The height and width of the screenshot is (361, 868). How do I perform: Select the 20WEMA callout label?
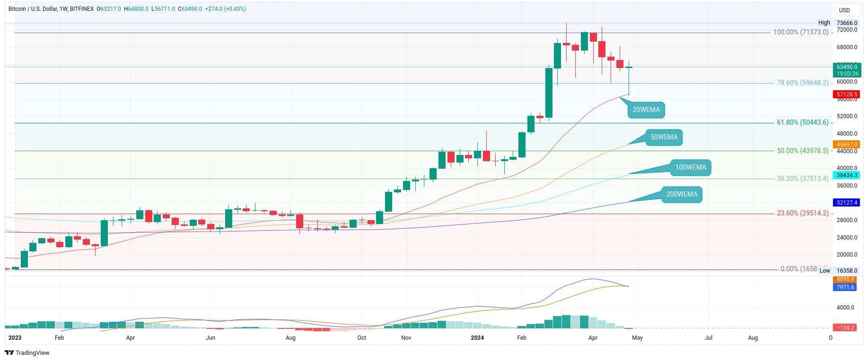(646, 110)
